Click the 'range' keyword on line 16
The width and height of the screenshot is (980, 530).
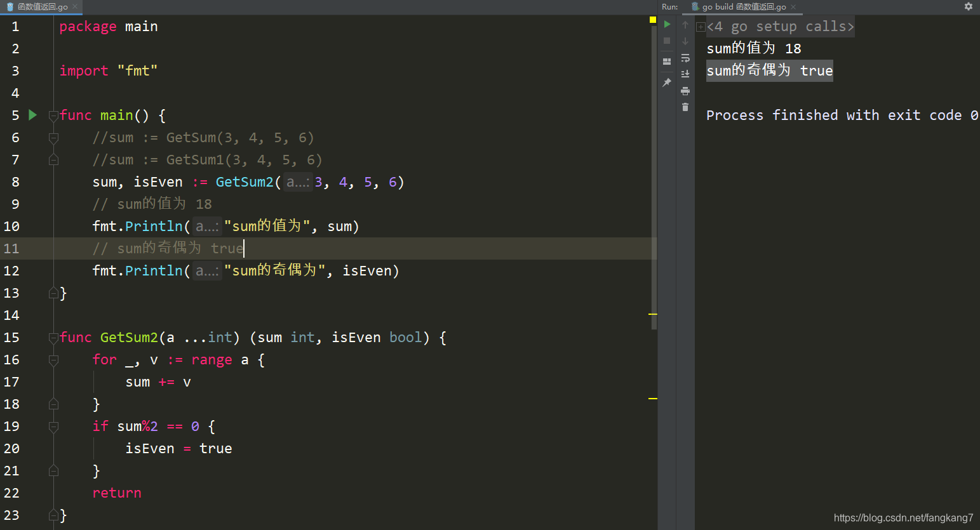[x=211, y=360]
